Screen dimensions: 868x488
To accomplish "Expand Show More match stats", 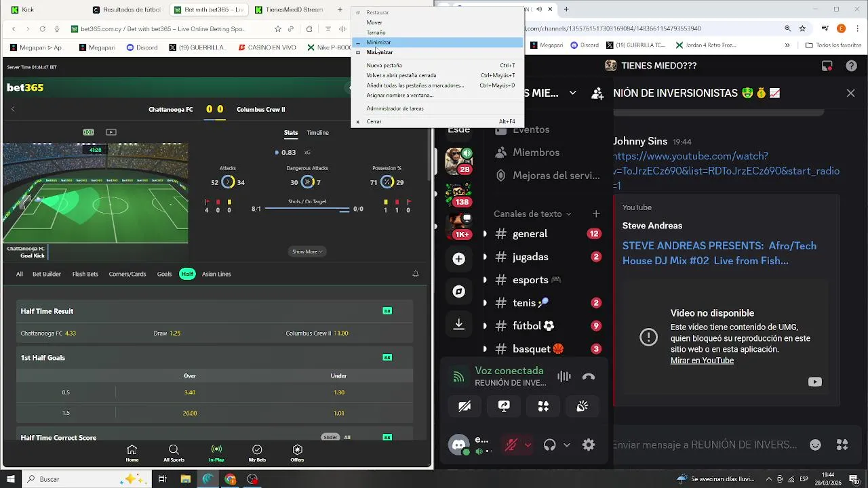I will pos(307,251).
